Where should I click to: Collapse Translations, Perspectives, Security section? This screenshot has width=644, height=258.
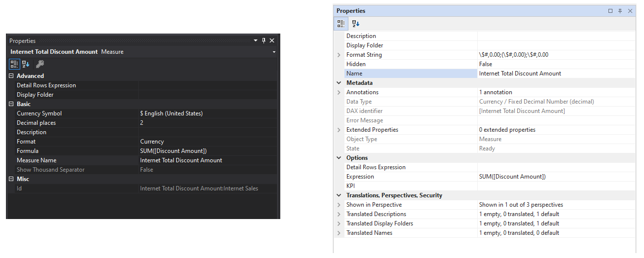pyautogui.click(x=339, y=195)
